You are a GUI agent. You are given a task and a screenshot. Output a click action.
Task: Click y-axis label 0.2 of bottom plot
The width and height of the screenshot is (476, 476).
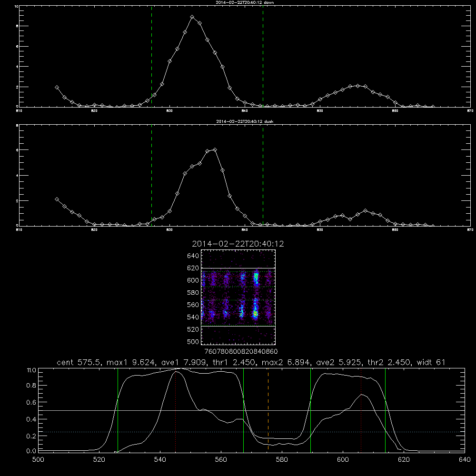(31, 436)
